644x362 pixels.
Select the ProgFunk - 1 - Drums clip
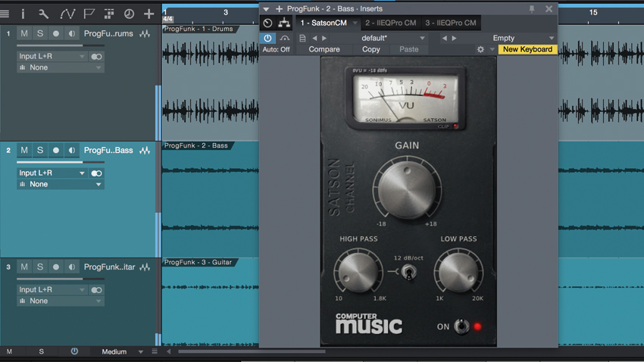click(x=199, y=29)
